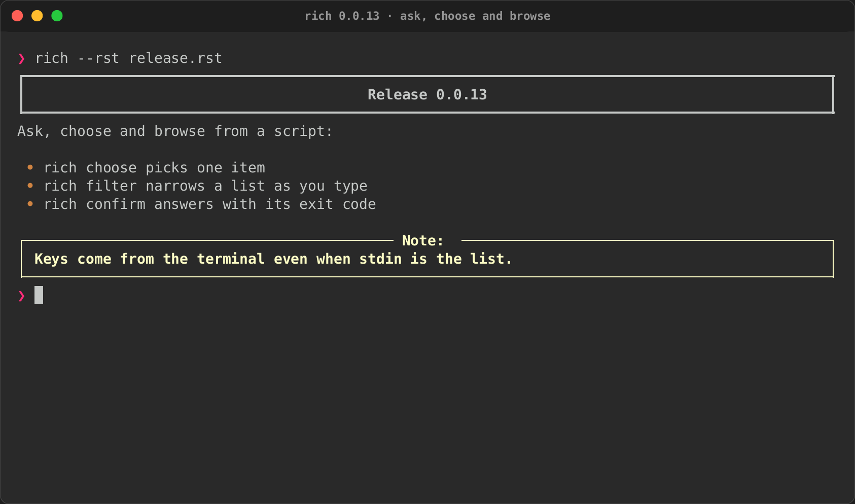Click the line 'Ask, choose and browse from a script:'

(175, 131)
